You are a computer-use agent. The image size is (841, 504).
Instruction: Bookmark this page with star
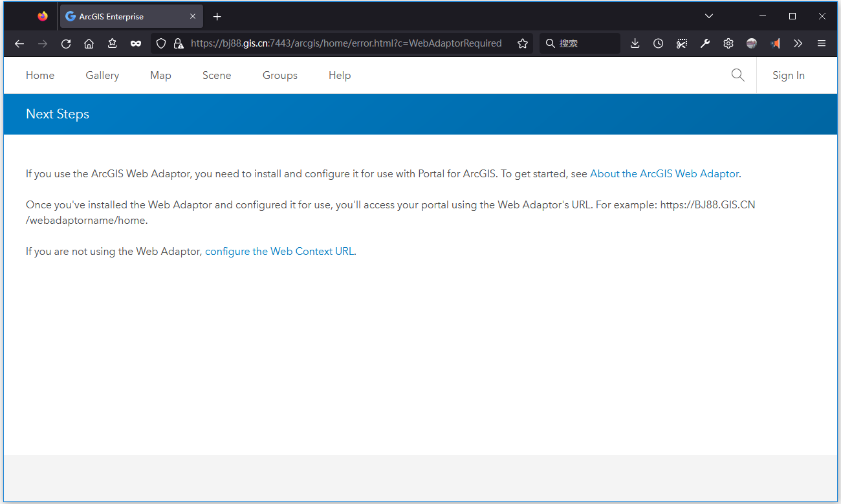[x=523, y=43]
